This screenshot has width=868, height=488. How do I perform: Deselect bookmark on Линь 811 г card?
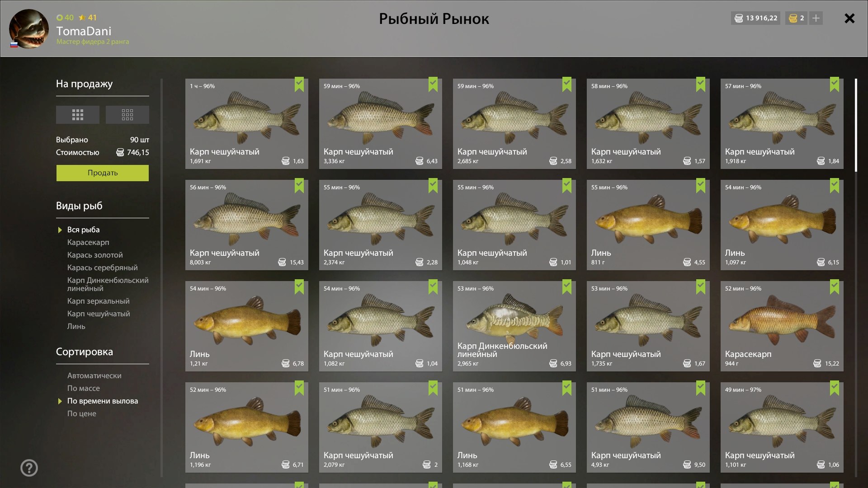coord(701,186)
